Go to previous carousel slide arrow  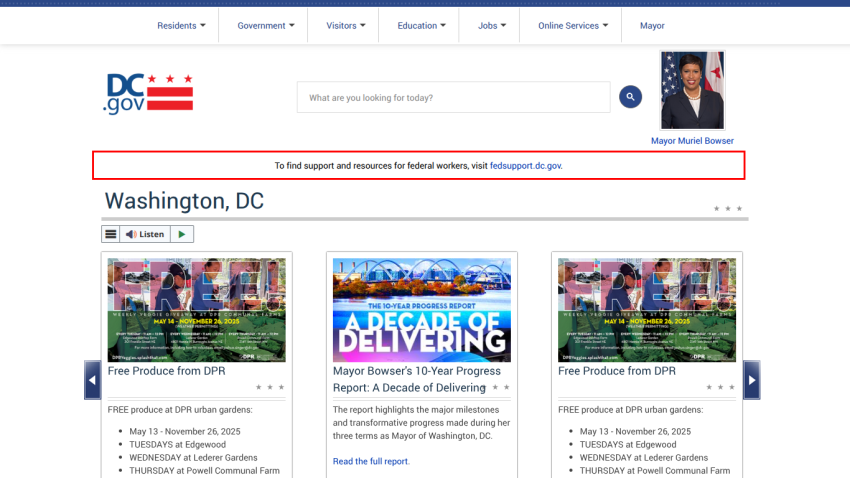click(92, 380)
